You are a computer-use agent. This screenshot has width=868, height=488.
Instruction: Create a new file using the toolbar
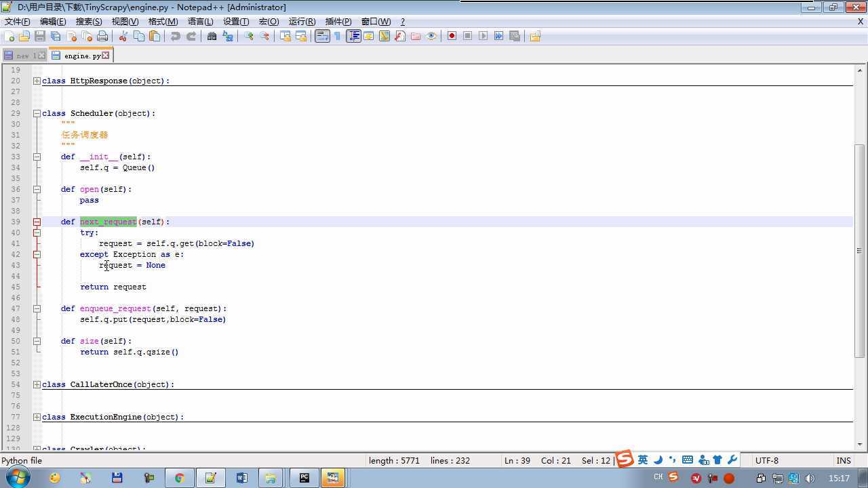[x=9, y=36]
